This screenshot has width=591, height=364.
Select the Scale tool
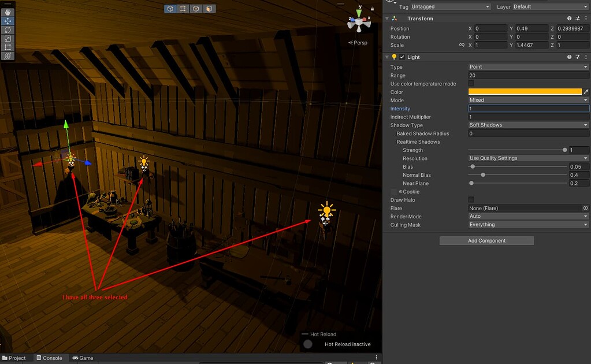coord(8,38)
